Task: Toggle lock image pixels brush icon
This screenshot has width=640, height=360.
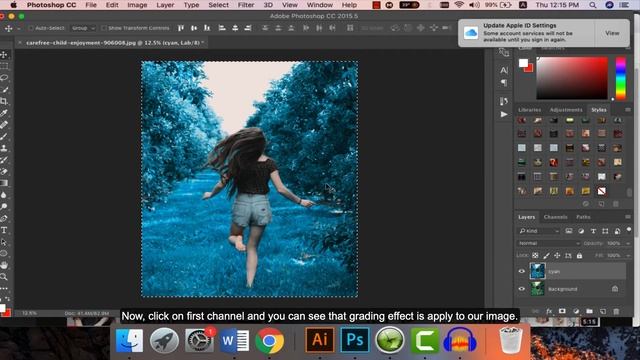Action: point(546,256)
